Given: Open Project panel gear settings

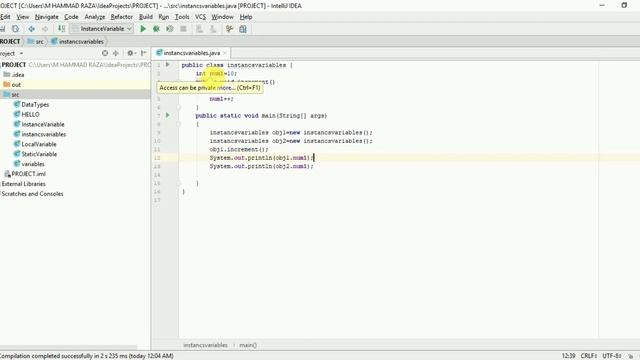Looking at the screenshot, I should click(131, 53).
